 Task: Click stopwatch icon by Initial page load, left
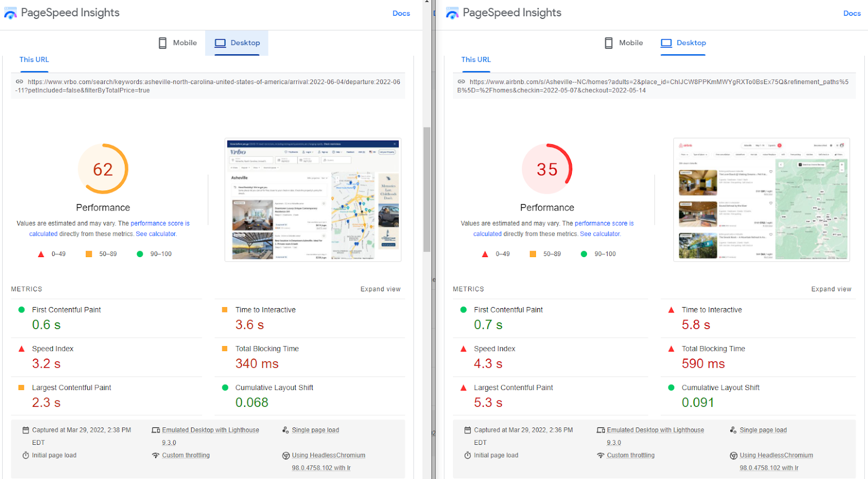(x=25, y=456)
